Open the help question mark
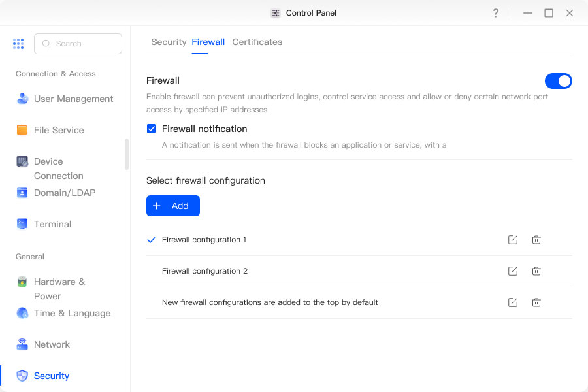588x392 pixels. click(x=495, y=12)
